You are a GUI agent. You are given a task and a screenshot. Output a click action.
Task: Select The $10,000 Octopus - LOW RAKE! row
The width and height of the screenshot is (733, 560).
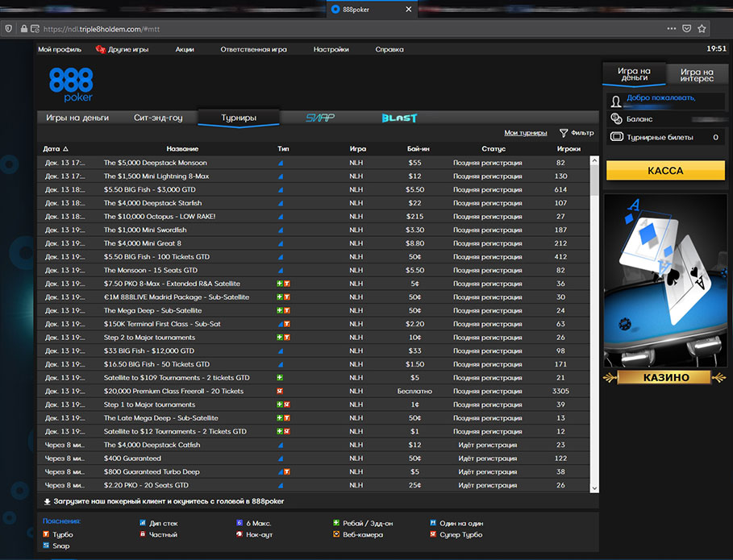[313, 217]
